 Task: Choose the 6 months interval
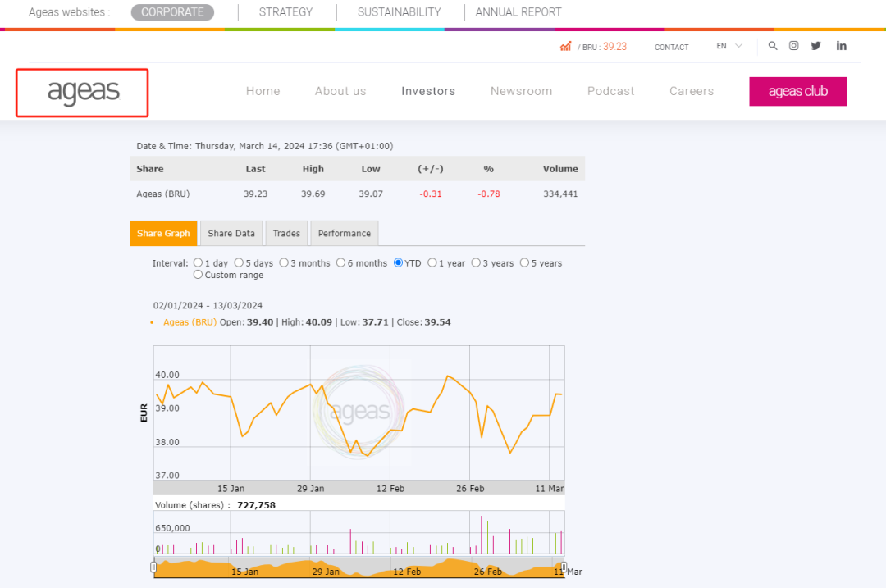tap(340, 262)
